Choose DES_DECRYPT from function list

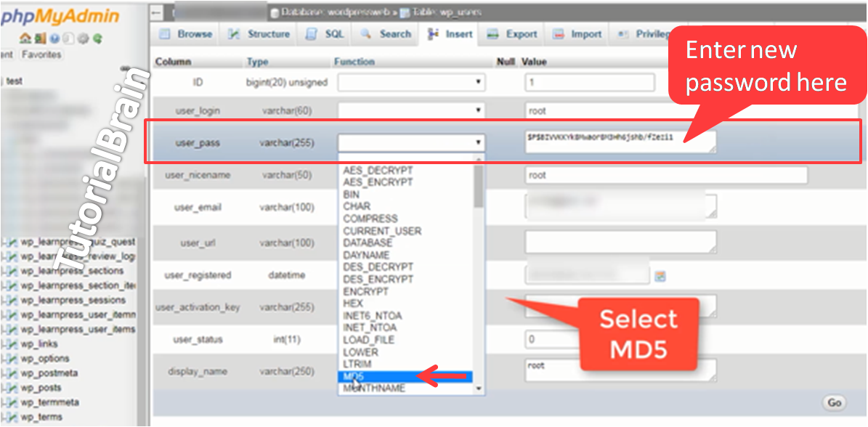click(405, 267)
